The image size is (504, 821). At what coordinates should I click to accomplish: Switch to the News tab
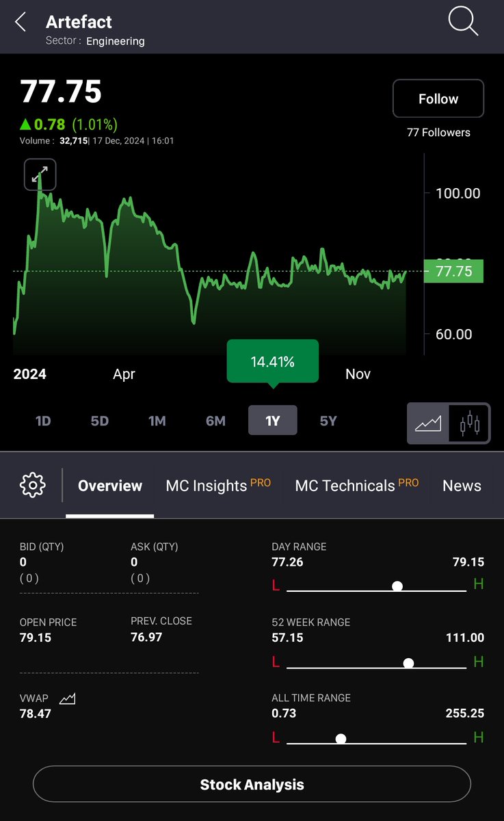point(462,486)
